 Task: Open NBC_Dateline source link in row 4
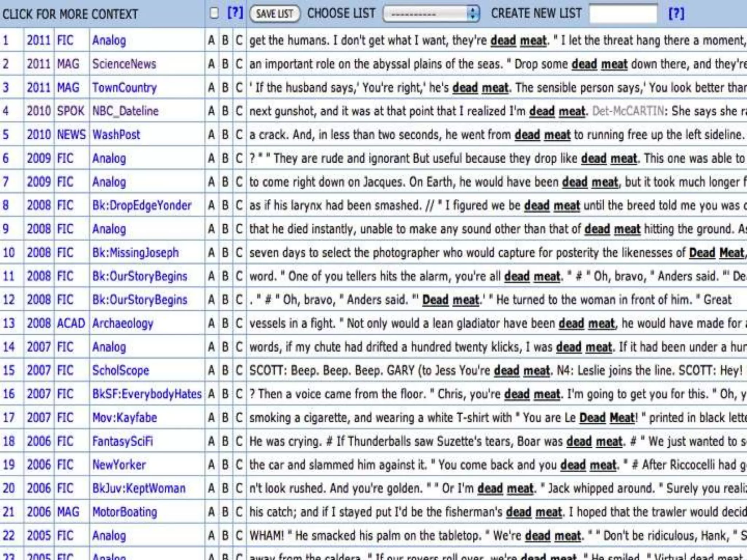tap(125, 111)
